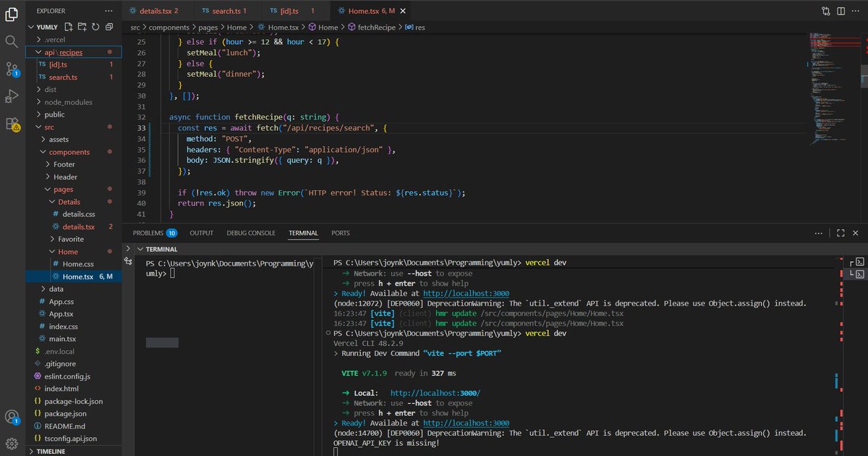The width and height of the screenshot is (868, 456).
Task: Click breadcrumb 'fetchRecipe' symbol
Action: pyautogui.click(x=377, y=27)
